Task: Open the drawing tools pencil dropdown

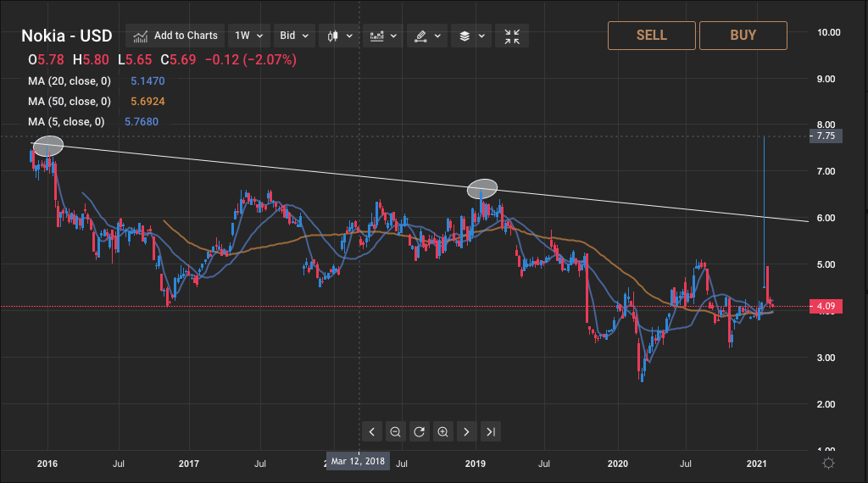Action: point(427,36)
